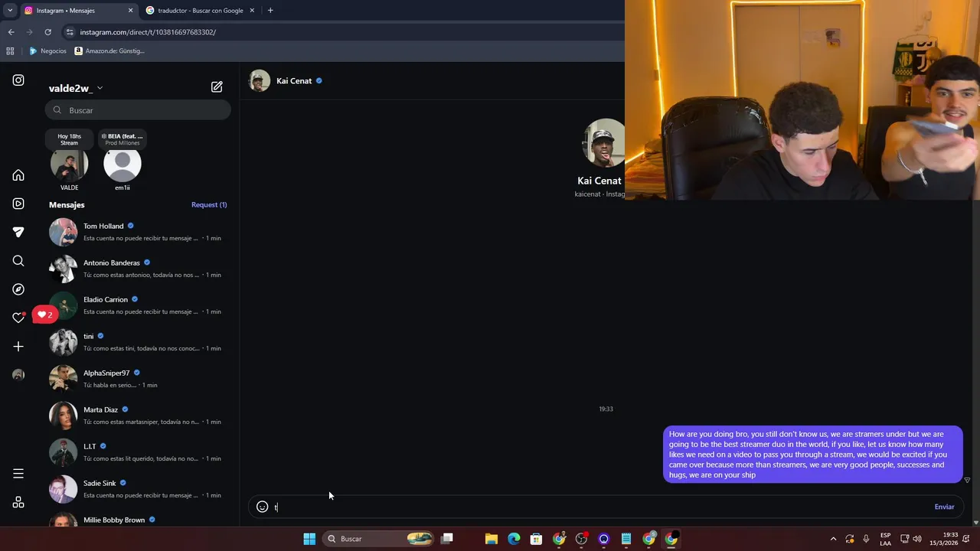Screen dimensions: 980x551
Task: Click Kai Cenat header avatar
Action: click(x=260, y=80)
